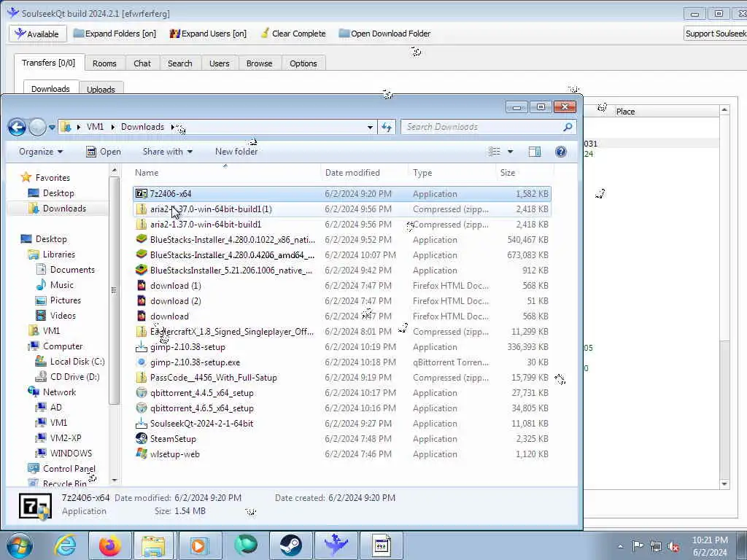Select BlueStacks-Installer_4.280.0.1022 file icon

142,239
